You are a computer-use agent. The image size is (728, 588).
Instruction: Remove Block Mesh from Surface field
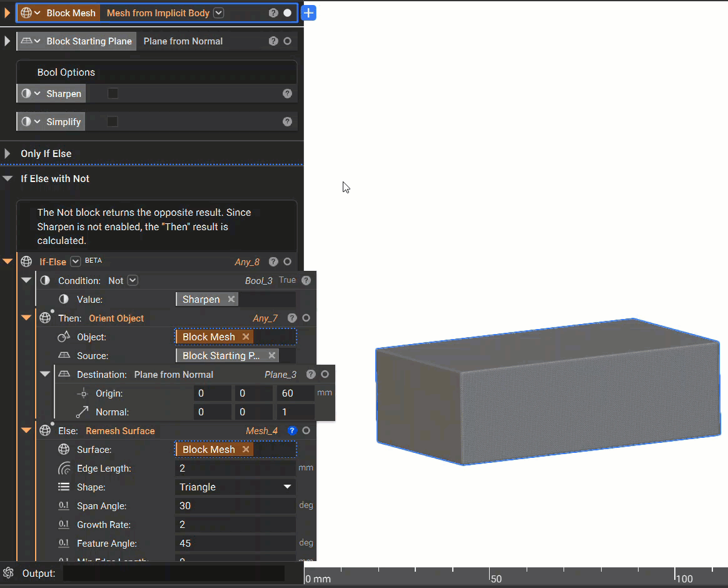(x=246, y=449)
